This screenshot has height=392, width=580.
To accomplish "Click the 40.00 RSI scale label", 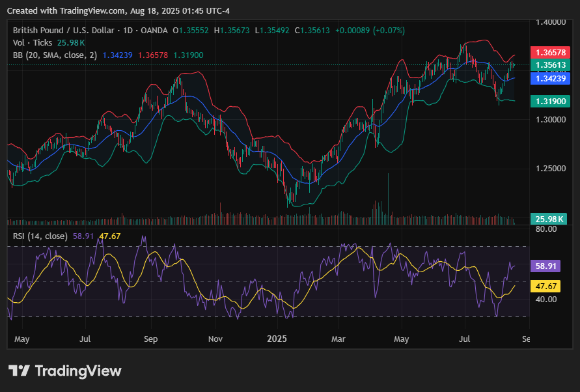I will click(546, 299).
